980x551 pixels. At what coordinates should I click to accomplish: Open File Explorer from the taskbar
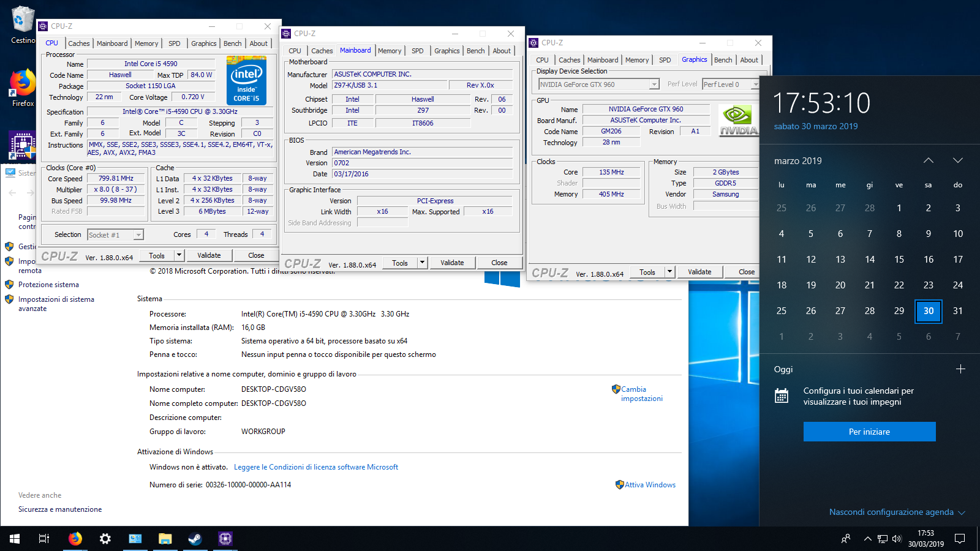pyautogui.click(x=165, y=539)
